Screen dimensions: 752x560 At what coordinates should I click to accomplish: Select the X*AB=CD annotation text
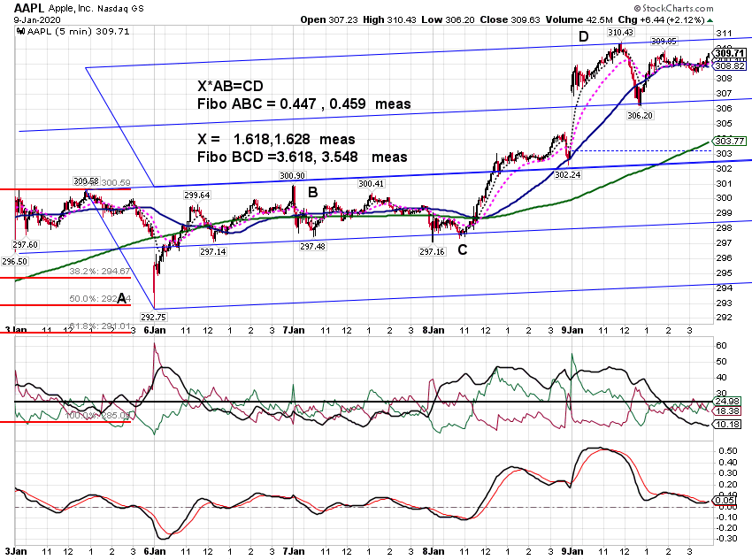(x=230, y=87)
